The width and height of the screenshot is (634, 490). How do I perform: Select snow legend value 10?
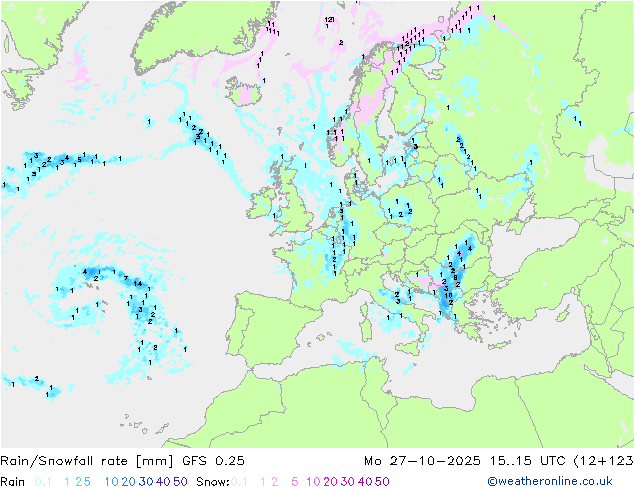click(x=313, y=482)
